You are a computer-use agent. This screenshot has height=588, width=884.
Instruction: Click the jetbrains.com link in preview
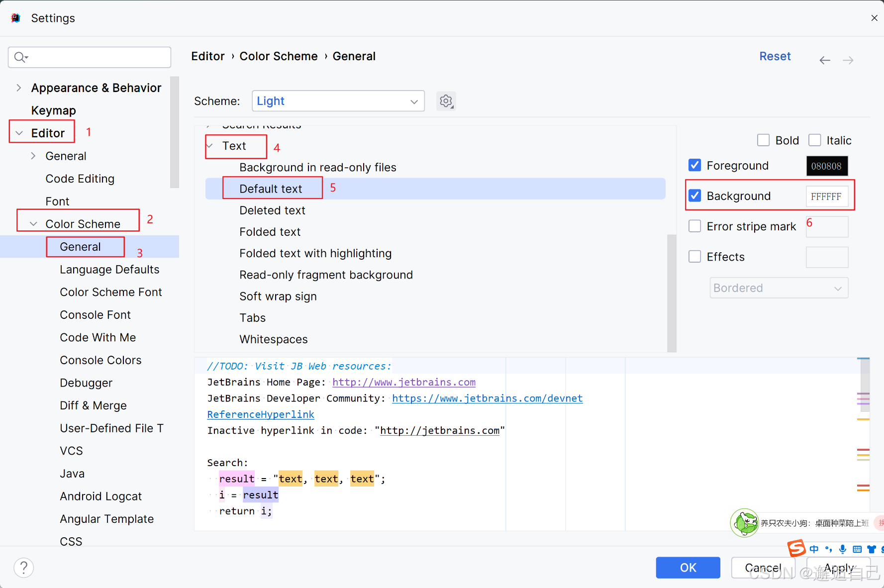tap(404, 382)
